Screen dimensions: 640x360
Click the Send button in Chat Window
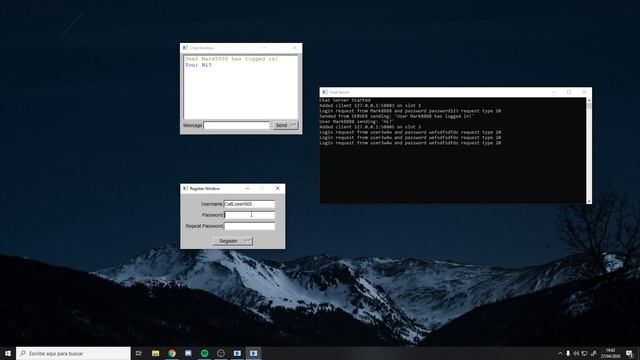tap(285, 126)
